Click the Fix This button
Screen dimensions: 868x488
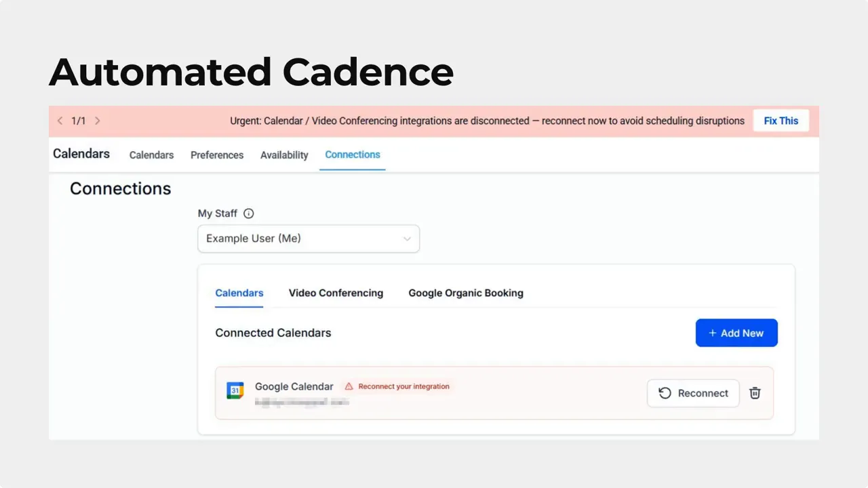pyautogui.click(x=781, y=121)
